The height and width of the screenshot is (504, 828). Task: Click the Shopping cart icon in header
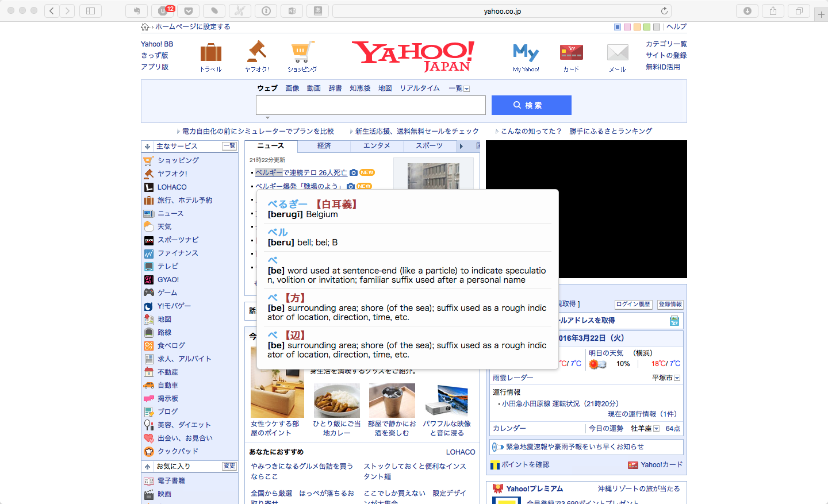tap(302, 52)
